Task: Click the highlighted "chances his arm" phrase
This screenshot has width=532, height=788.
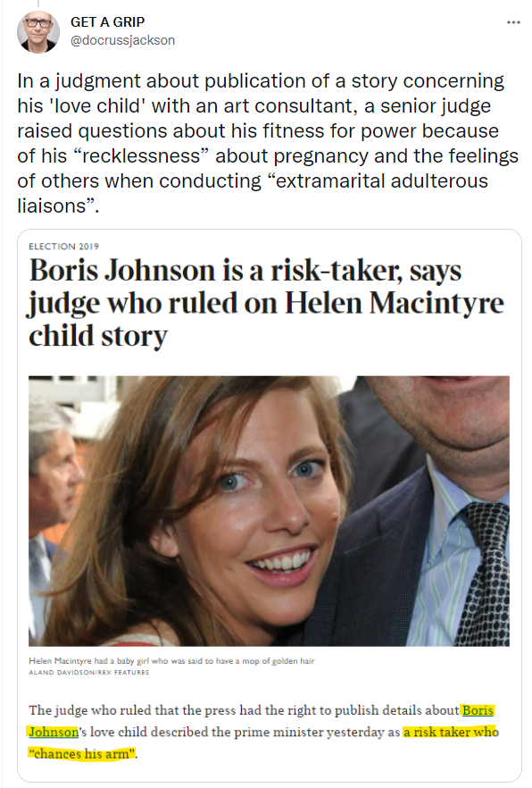Action: [82, 754]
